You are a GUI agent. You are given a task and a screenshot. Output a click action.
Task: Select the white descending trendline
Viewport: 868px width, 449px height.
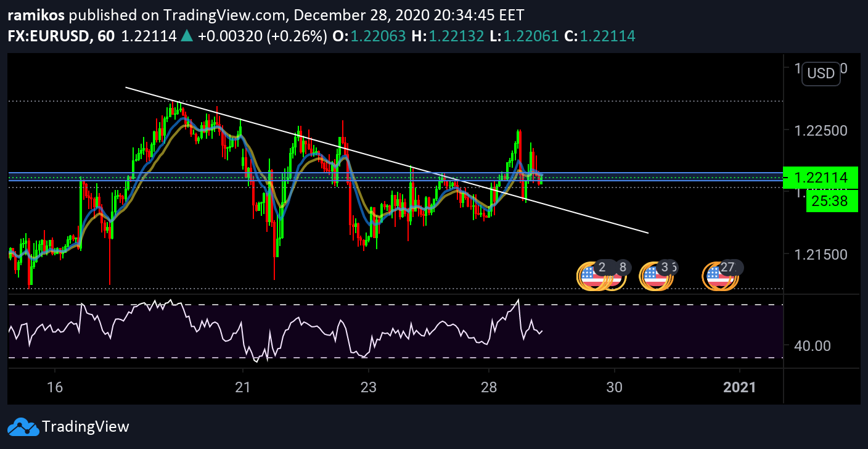click(387, 160)
